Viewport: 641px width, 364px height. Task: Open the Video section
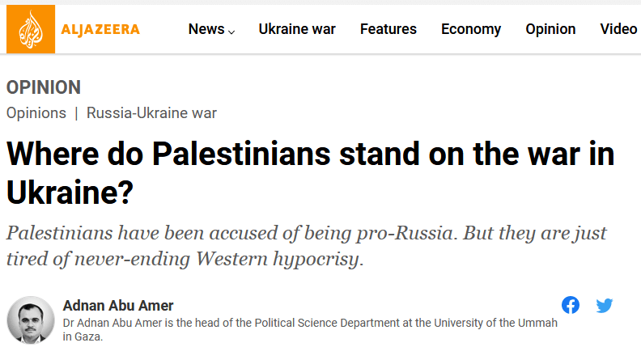click(618, 29)
